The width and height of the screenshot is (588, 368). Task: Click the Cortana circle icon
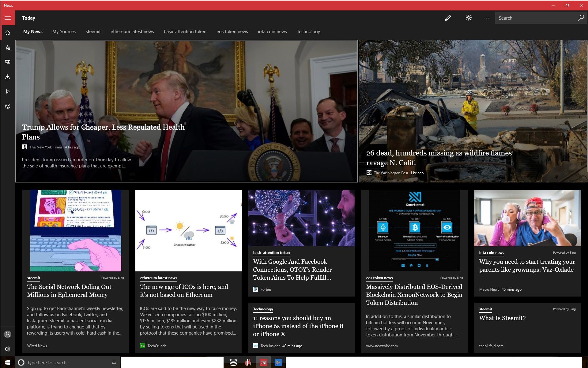tap(21, 362)
